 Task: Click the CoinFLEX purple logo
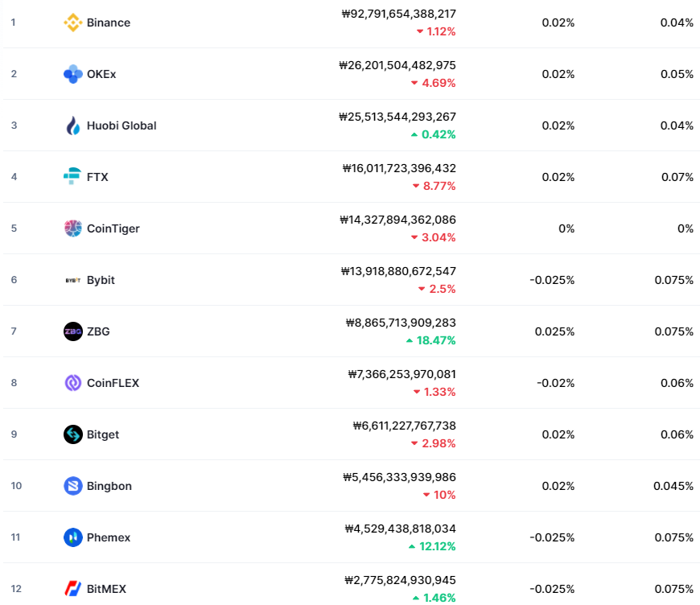coord(72,383)
